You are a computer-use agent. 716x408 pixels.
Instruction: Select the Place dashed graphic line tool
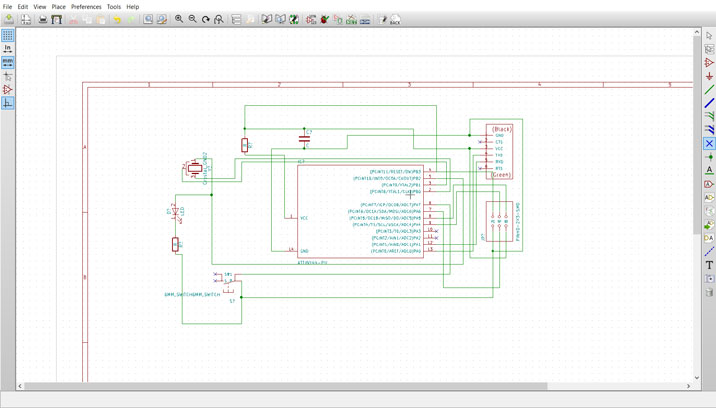tap(709, 252)
